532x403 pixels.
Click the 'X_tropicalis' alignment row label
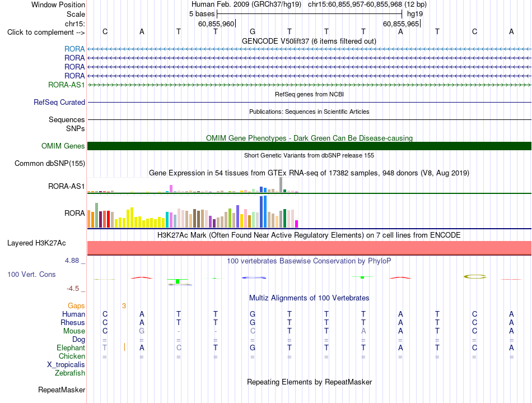pyautogui.click(x=66, y=365)
